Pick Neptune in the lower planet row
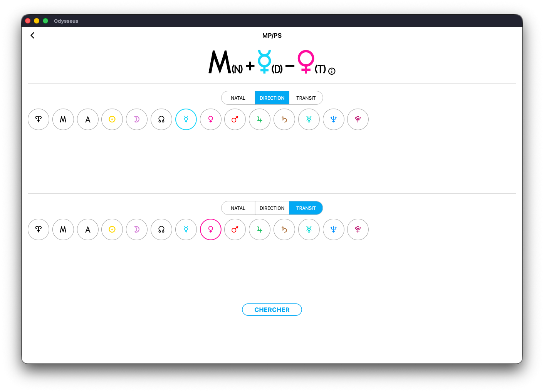The height and width of the screenshot is (392, 544). 334,230
